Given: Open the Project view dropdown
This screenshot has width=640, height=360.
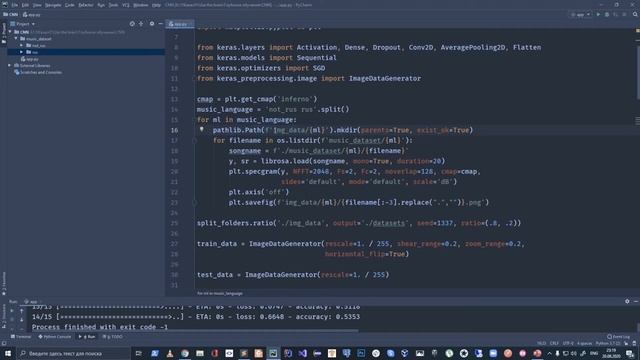Looking at the screenshot, I should 23,24.
